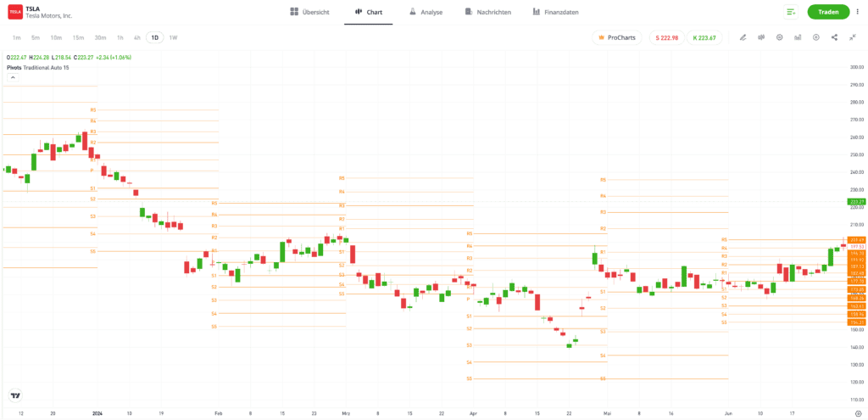Click the Apr label on time axis
Screen dimensions: 868x420
(473, 413)
